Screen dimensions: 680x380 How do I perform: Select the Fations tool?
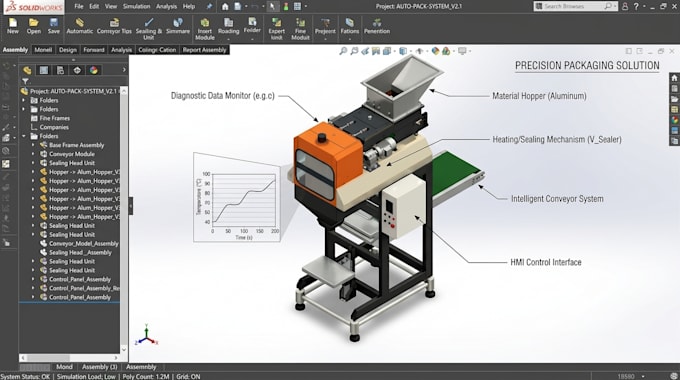(x=350, y=26)
